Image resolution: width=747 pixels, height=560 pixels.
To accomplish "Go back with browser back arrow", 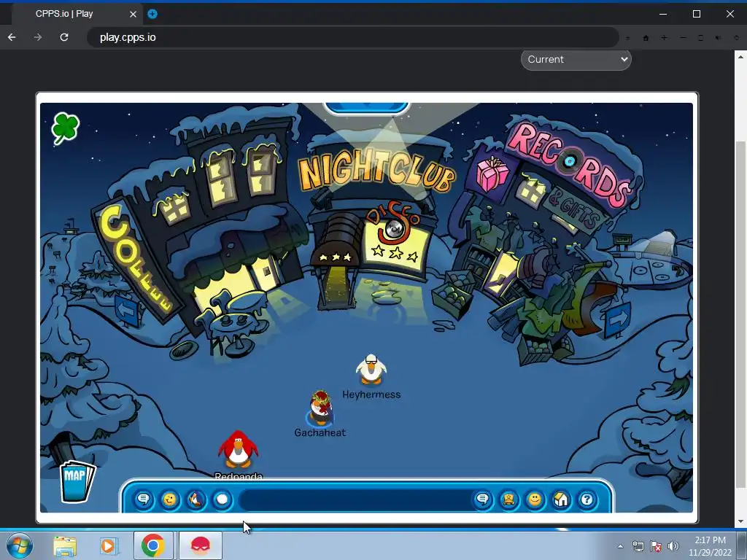I will tap(12, 37).
